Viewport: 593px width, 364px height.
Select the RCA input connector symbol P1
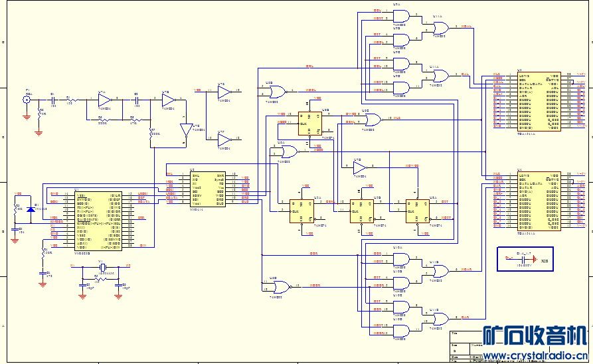pos(27,100)
